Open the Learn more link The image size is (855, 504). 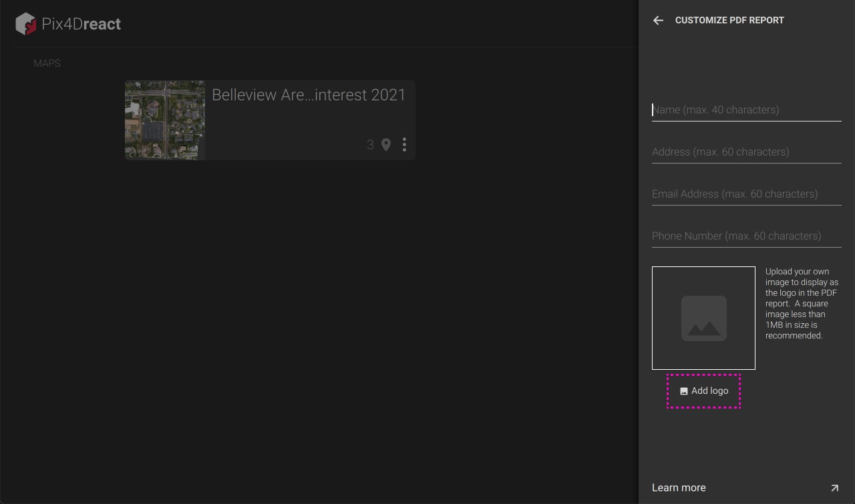click(679, 488)
